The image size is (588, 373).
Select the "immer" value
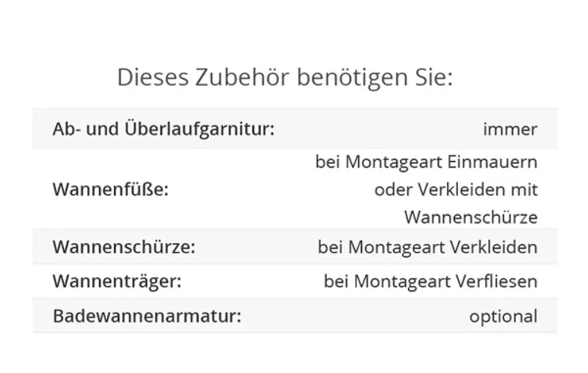(x=510, y=129)
